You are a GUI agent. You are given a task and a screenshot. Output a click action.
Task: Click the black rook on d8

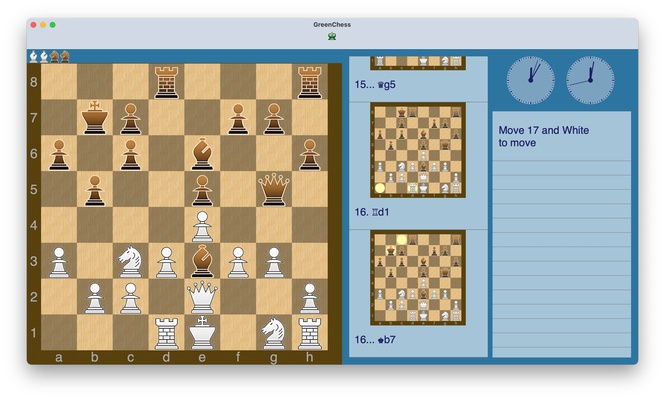[x=166, y=82]
